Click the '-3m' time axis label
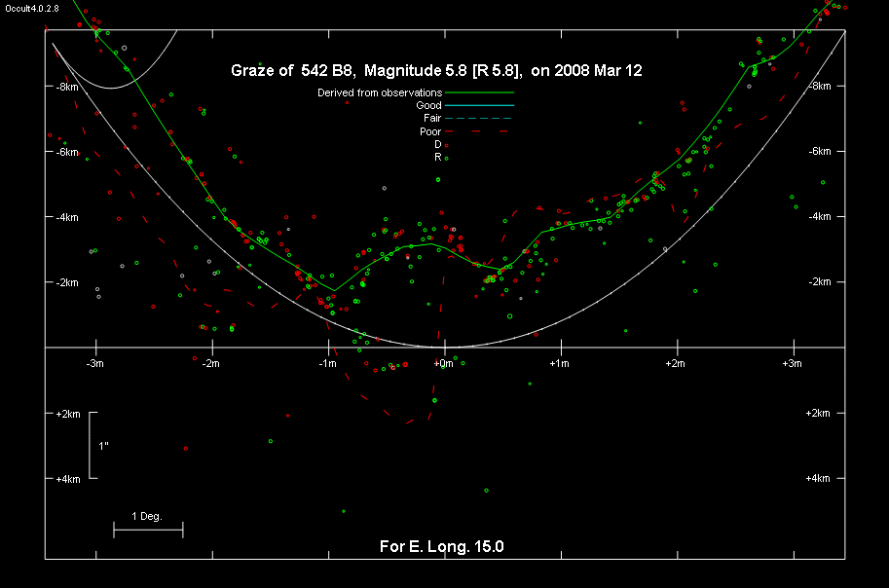This screenshot has width=889, height=588. (94, 363)
